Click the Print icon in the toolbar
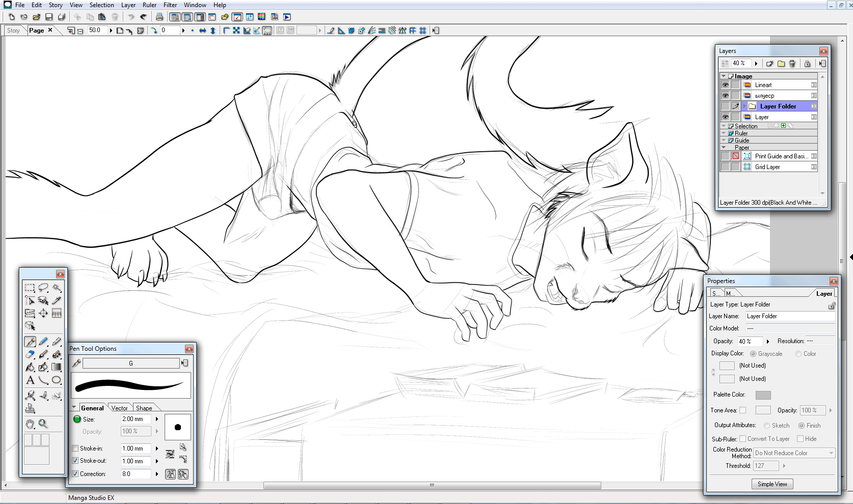 pos(159,17)
